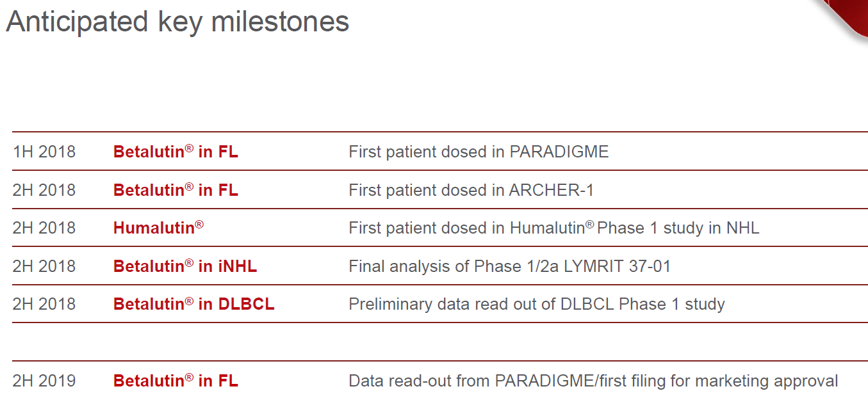The height and width of the screenshot is (398, 868).
Task: Select 'Betalutin in iNHL' product label
Action: [x=185, y=266]
